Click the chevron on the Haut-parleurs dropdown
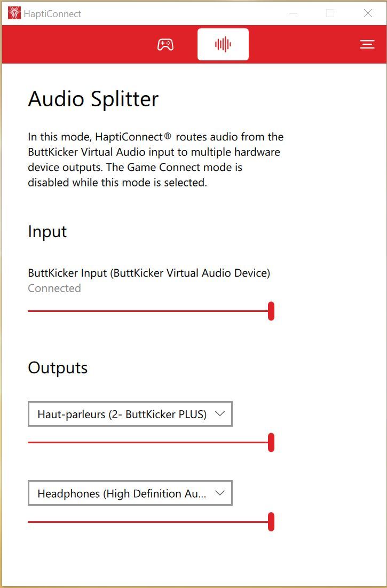Screen dimensions: 387x588 coord(220,414)
